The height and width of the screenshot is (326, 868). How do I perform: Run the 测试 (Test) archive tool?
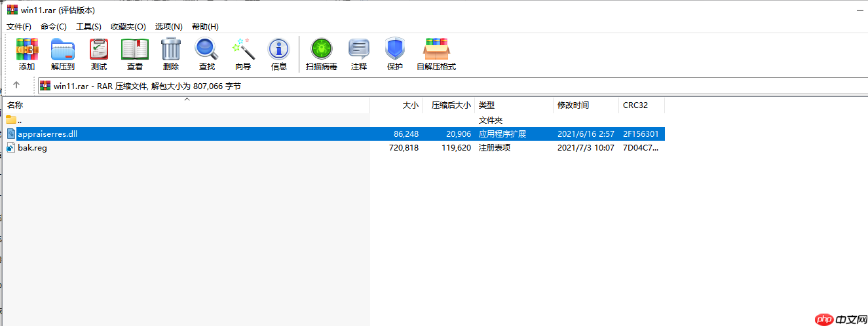pyautogui.click(x=99, y=49)
